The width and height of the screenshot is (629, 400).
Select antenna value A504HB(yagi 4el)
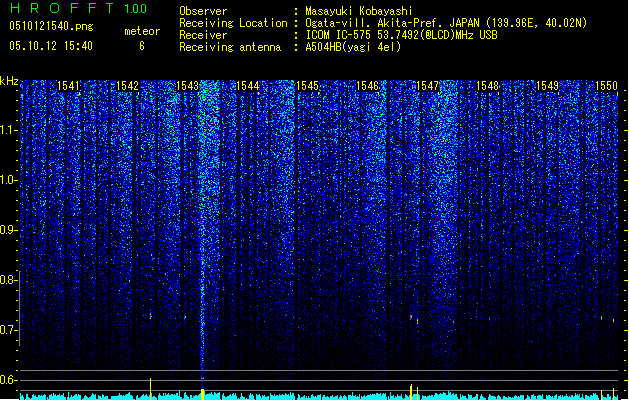(x=353, y=47)
